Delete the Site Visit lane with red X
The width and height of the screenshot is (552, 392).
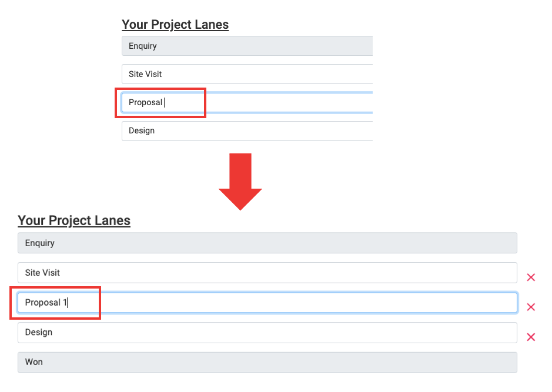(x=531, y=277)
